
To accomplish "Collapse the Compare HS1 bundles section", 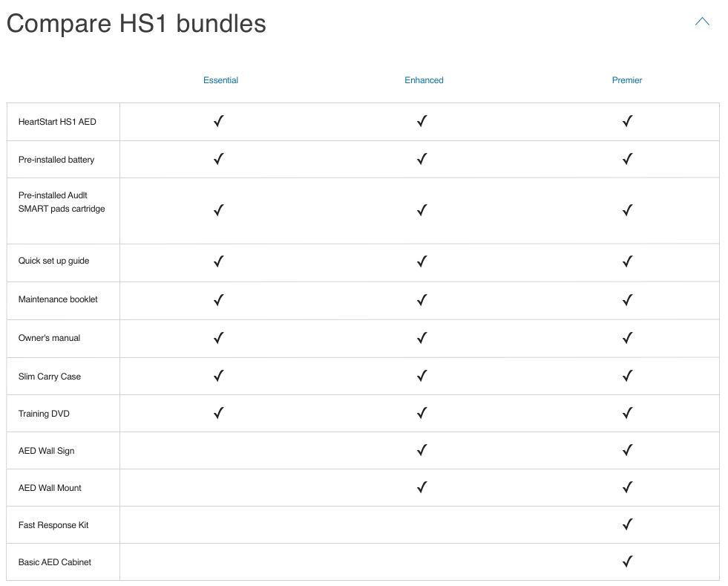I will [x=702, y=22].
